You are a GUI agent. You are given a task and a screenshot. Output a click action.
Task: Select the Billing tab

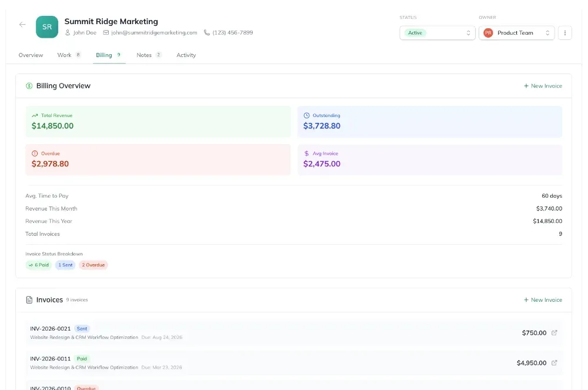pyautogui.click(x=108, y=55)
